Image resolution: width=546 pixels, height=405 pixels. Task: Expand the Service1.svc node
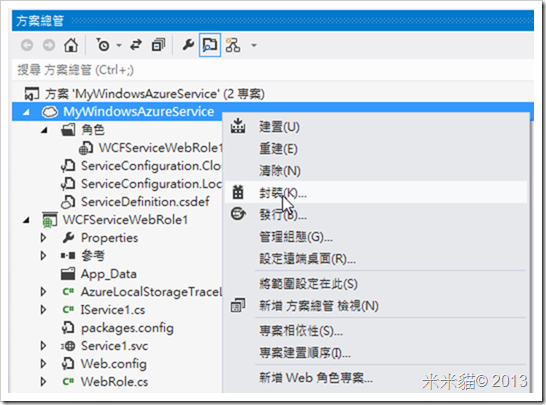(44, 346)
